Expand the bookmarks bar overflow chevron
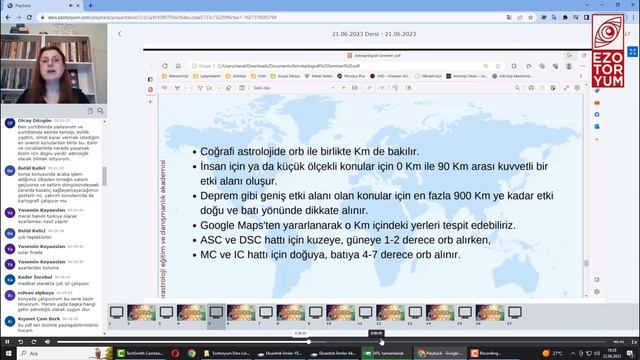This screenshot has width=640, height=360. tap(580, 76)
